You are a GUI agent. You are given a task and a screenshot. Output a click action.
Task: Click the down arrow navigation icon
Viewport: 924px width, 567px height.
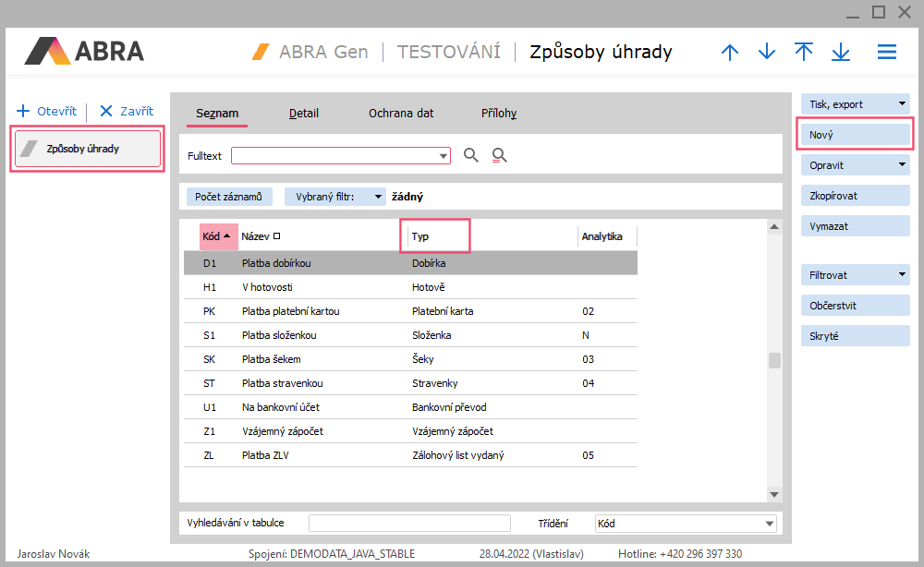click(x=767, y=52)
